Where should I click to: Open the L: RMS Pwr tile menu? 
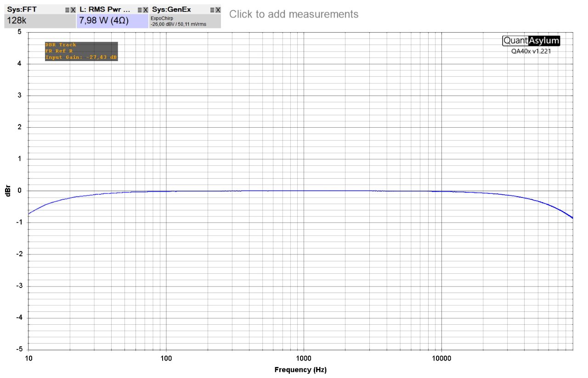click(140, 10)
